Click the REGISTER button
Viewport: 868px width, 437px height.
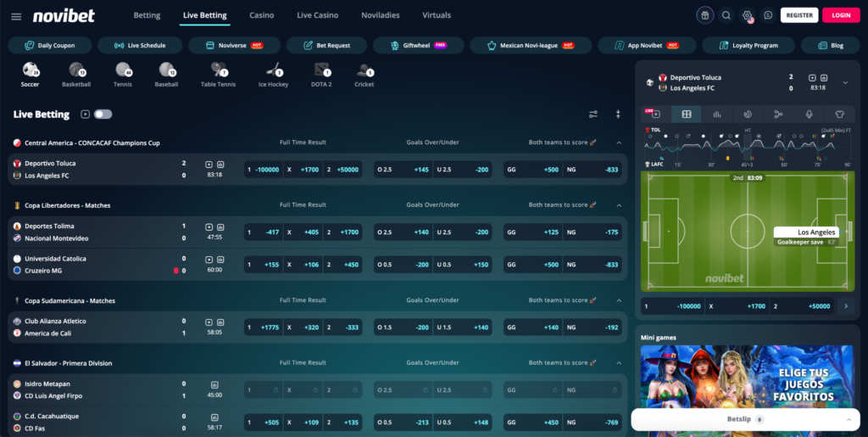pos(799,15)
